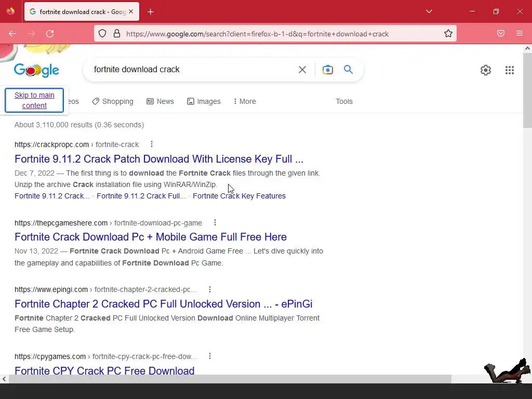Close the fortnite download crack tab

coord(131,11)
